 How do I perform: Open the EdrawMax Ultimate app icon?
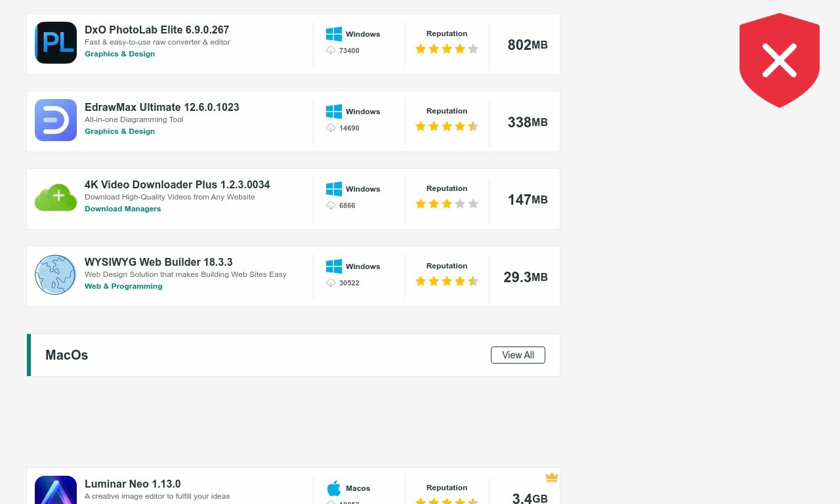coord(56,120)
